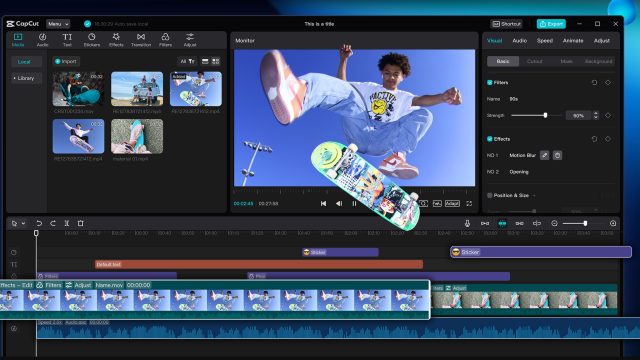Select the Text tool icon
The height and width of the screenshot is (360, 640).
tap(67, 40)
